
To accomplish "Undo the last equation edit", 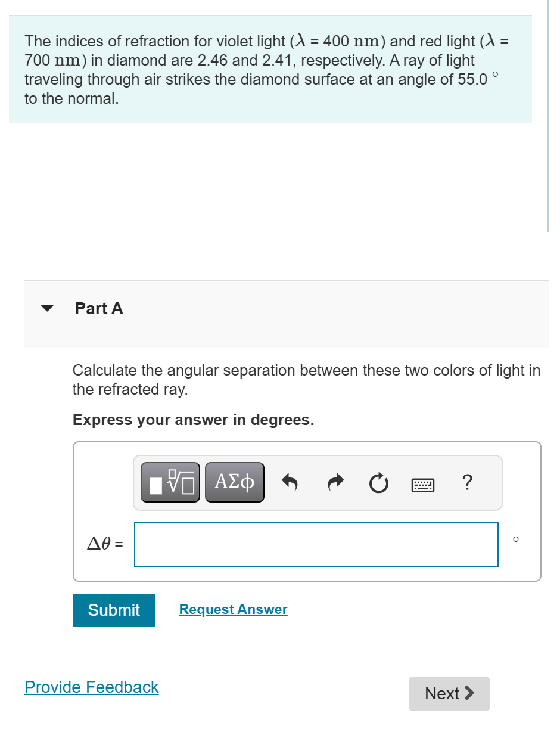I will [x=290, y=482].
